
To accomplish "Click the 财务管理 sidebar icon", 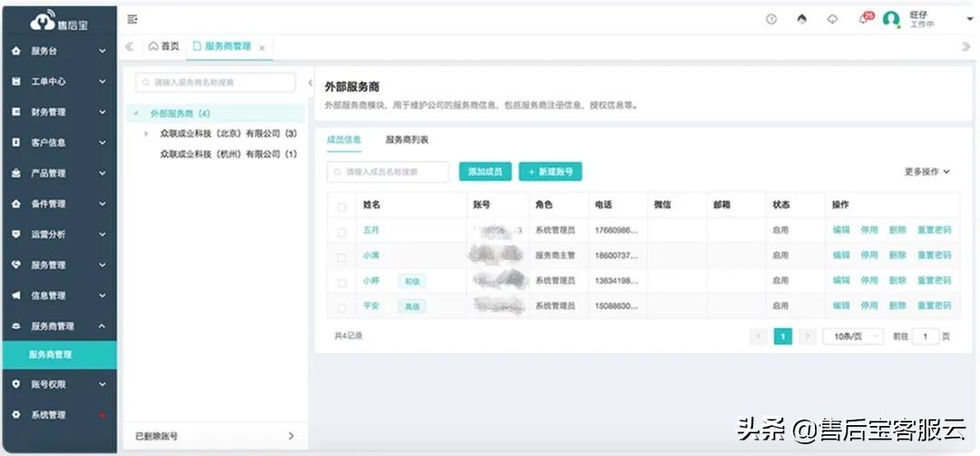I will (x=16, y=113).
